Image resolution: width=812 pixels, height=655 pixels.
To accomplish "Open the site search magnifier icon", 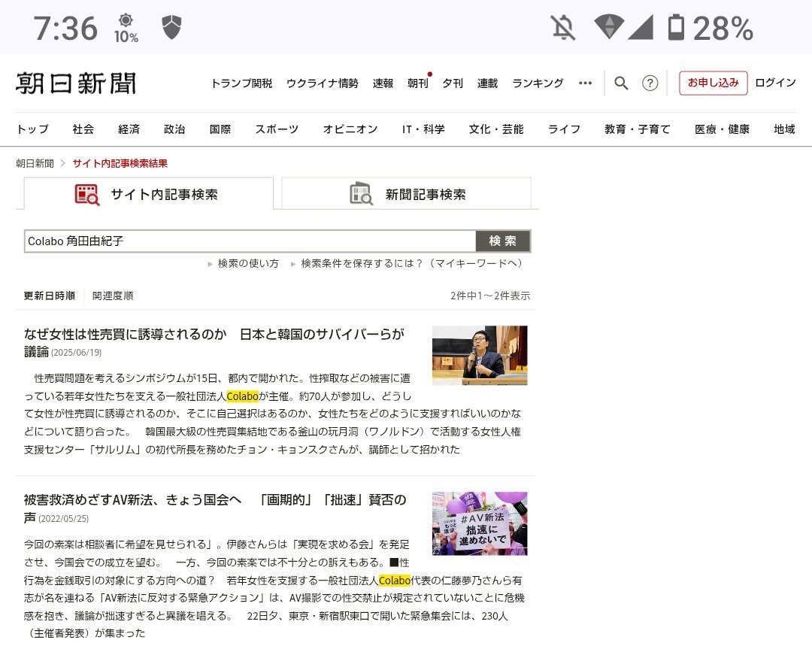I will point(621,83).
